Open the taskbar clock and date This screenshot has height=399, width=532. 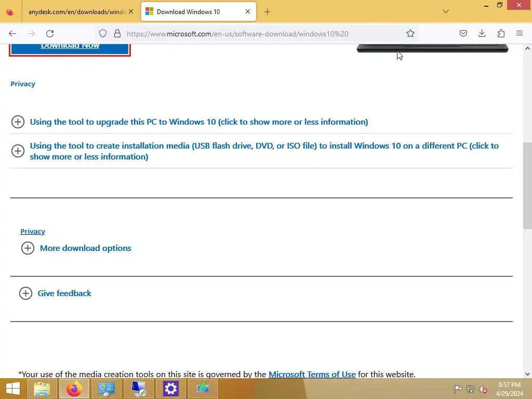(509, 389)
